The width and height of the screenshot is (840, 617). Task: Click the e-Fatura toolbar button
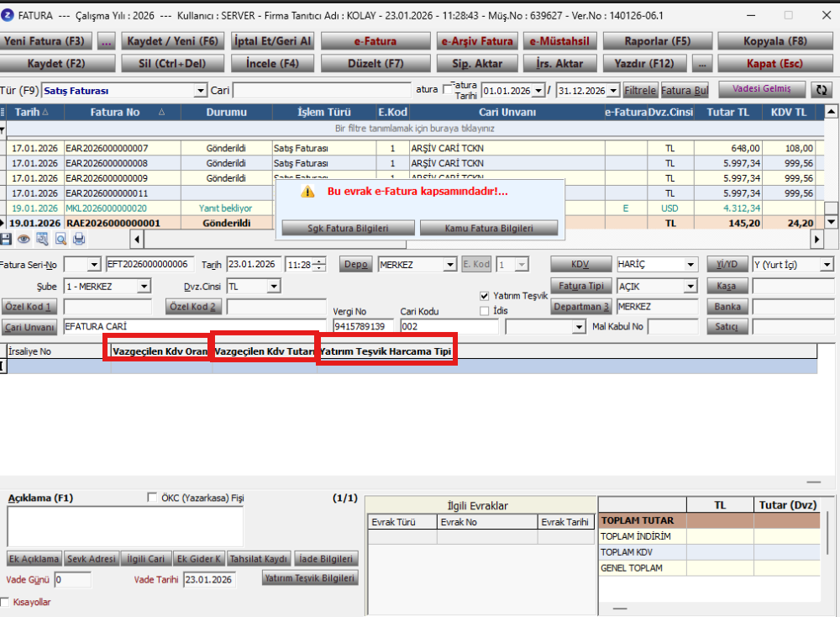[375, 41]
